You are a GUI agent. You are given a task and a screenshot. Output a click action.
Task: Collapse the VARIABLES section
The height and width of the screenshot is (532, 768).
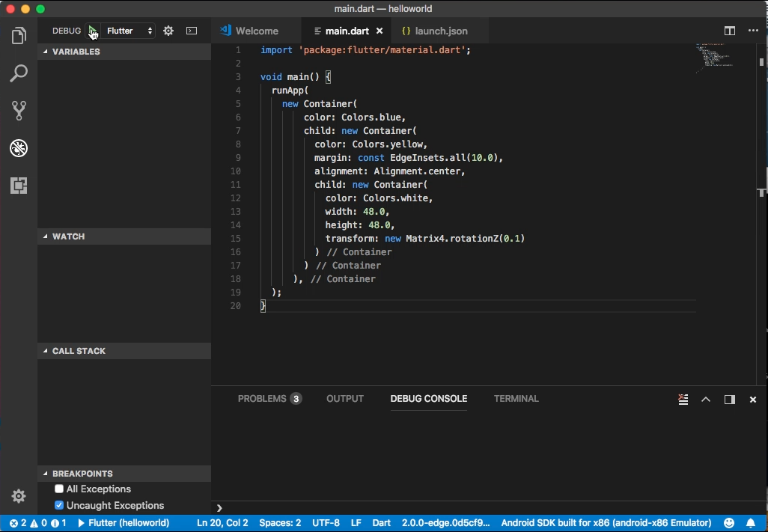click(124, 52)
